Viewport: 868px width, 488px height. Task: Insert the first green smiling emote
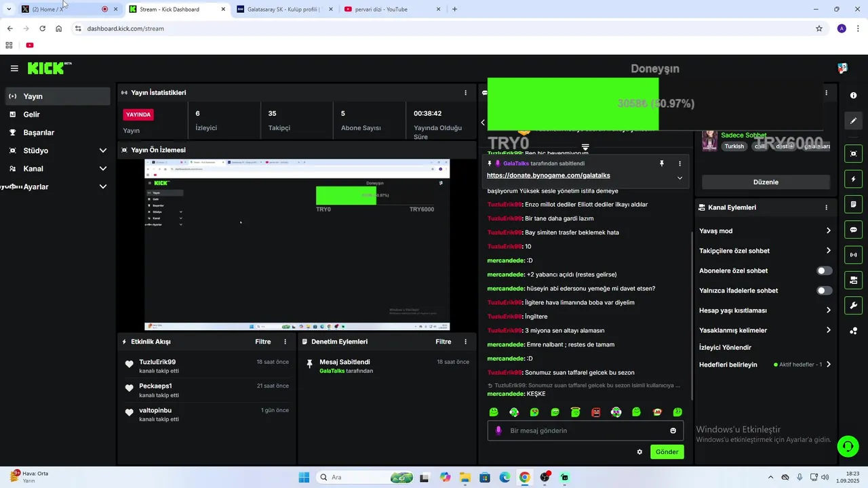coord(494,412)
